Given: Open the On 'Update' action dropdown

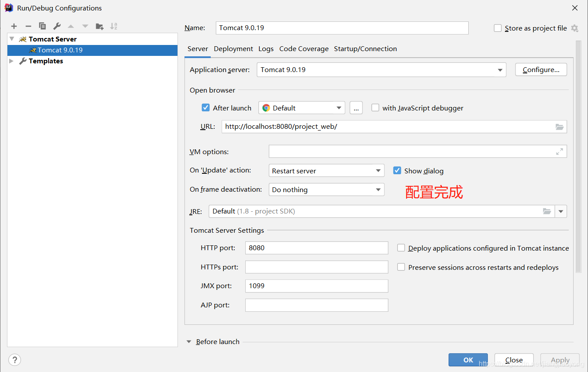Looking at the screenshot, I should (x=327, y=171).
